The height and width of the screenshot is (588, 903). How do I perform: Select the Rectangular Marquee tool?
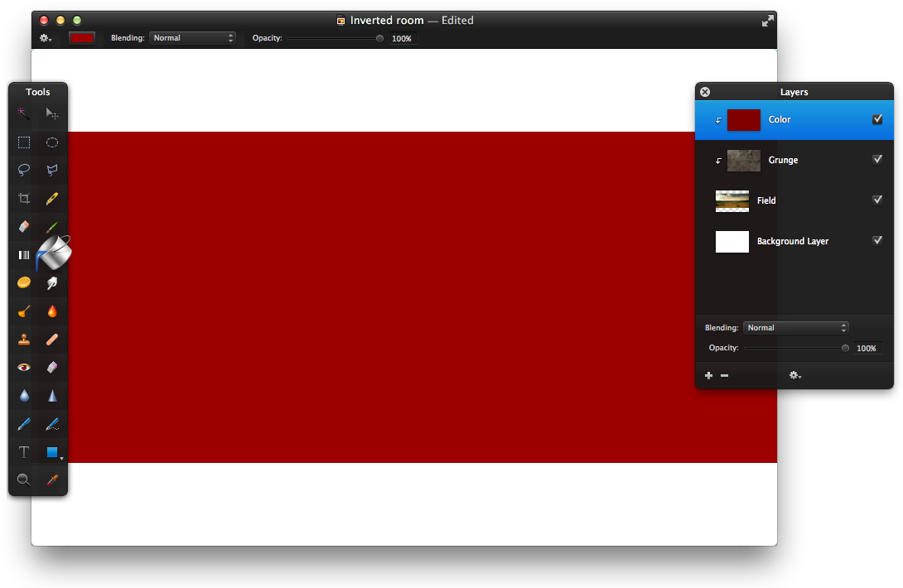[24, 142]
